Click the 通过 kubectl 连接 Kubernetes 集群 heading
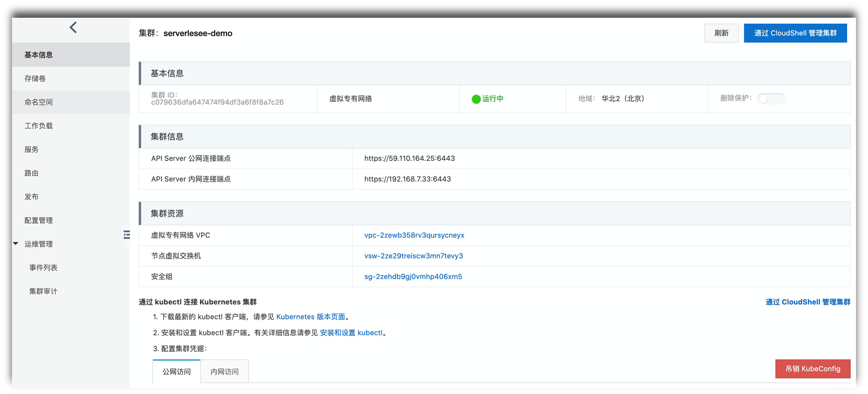This screenshot has width=868, height=394. (x=198, y=302)
